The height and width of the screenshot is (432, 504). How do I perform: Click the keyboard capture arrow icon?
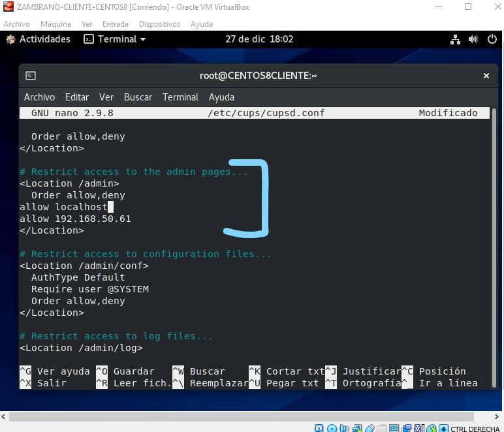click(443, 428)
